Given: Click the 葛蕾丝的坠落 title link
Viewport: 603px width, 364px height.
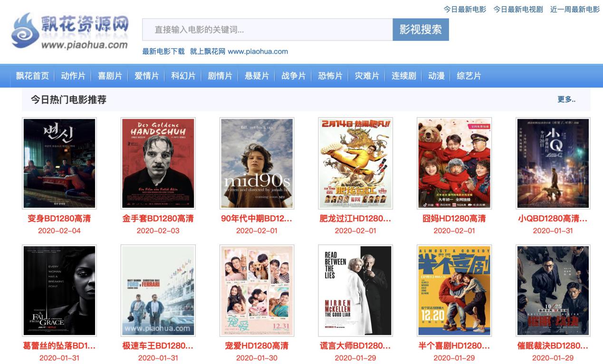Looking at the screenshot, I should [x=59, y=346].
